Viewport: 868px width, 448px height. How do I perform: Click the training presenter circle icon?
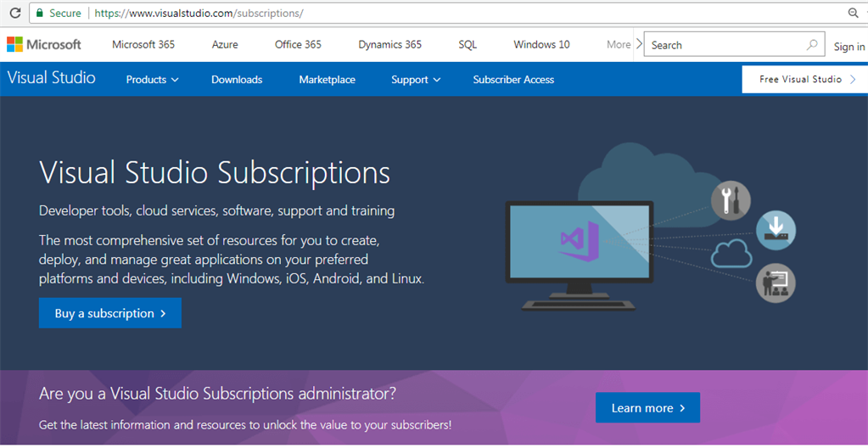(776, 283)
